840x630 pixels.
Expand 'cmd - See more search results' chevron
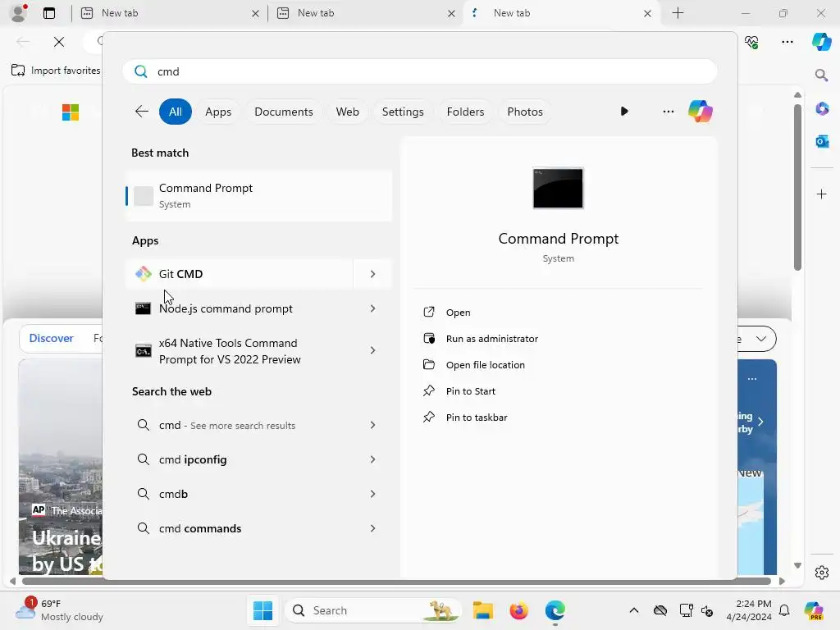[x=373, y=425]
